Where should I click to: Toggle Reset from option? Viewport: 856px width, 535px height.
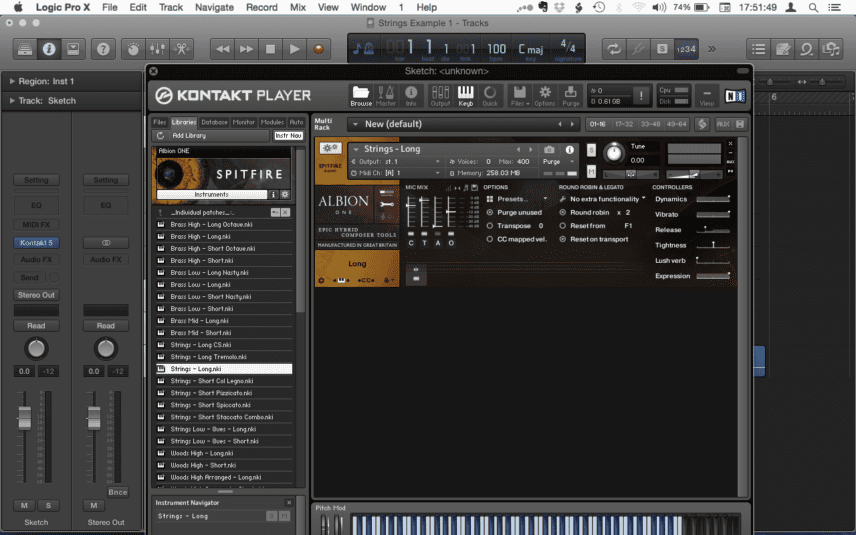point(562,225)
